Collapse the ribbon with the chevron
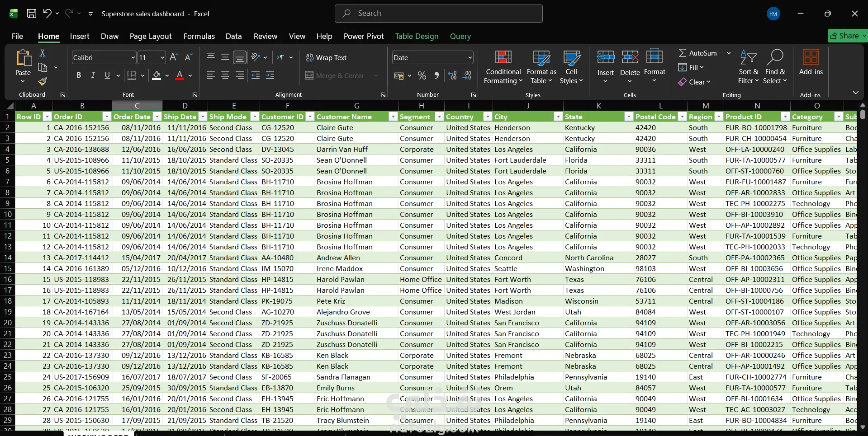Screen dimensions: 868x436 [x=855, y=93]
